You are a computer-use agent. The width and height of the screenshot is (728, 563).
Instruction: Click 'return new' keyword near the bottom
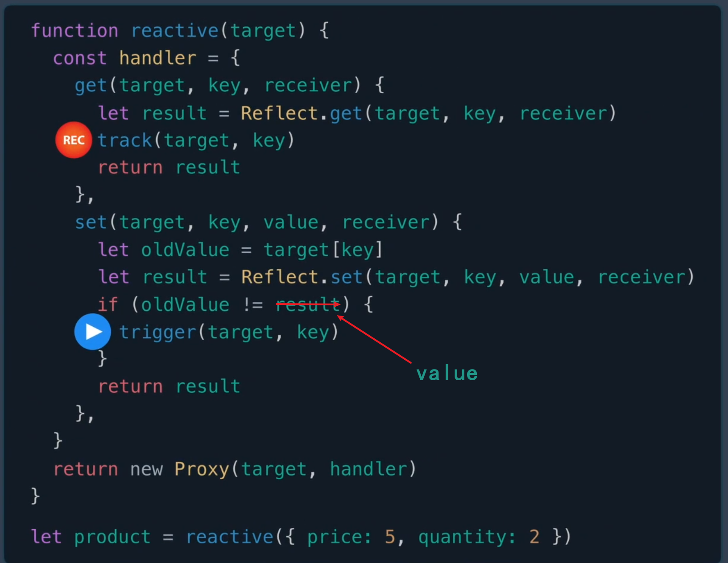(108, 469)
